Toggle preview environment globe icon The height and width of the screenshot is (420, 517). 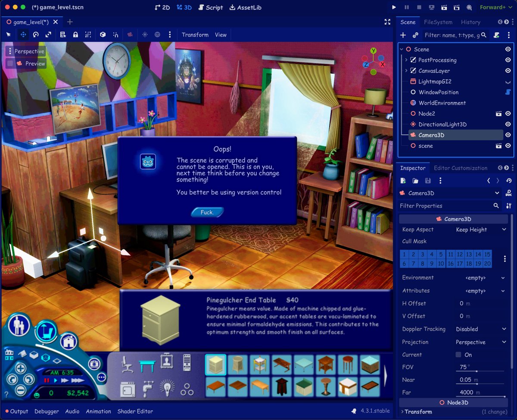click(x=157, y=35)
